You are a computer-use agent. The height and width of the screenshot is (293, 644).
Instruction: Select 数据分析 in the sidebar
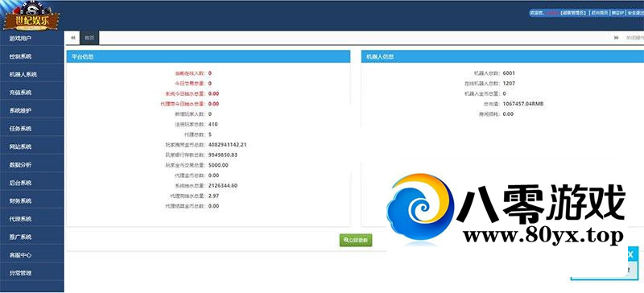pos(31,165)
